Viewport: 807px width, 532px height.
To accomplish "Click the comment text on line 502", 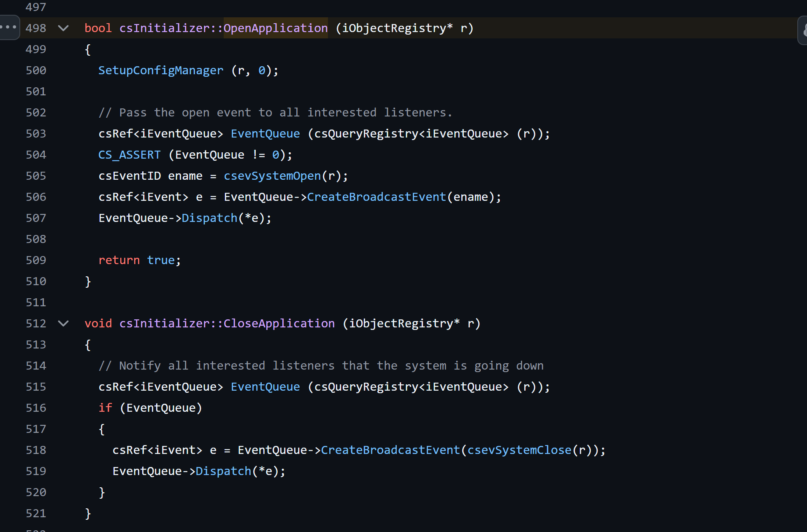I will point(275,113).
